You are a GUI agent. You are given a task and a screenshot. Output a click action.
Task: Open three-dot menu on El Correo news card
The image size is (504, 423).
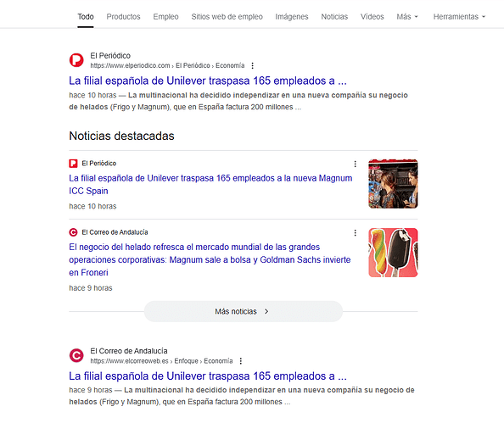pos(356,232)
